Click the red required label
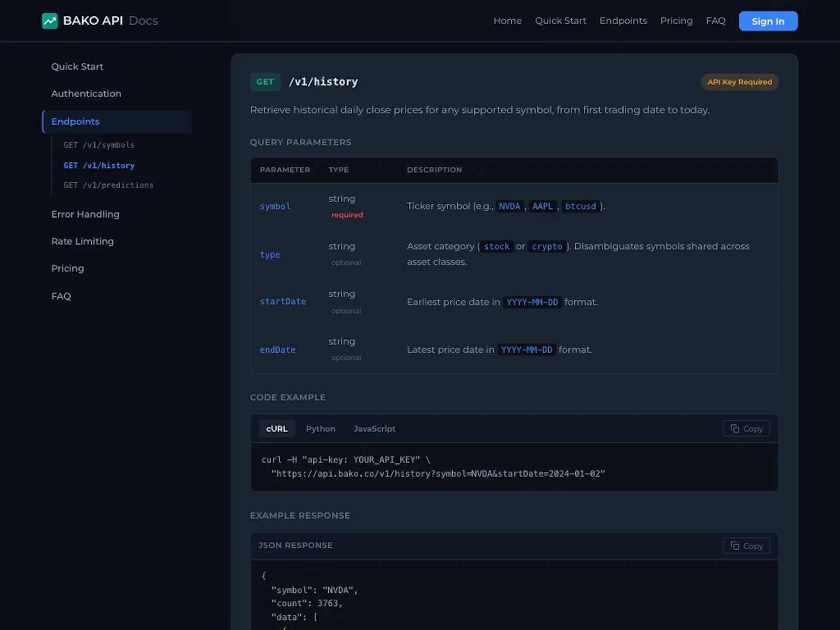 [347, 215]
